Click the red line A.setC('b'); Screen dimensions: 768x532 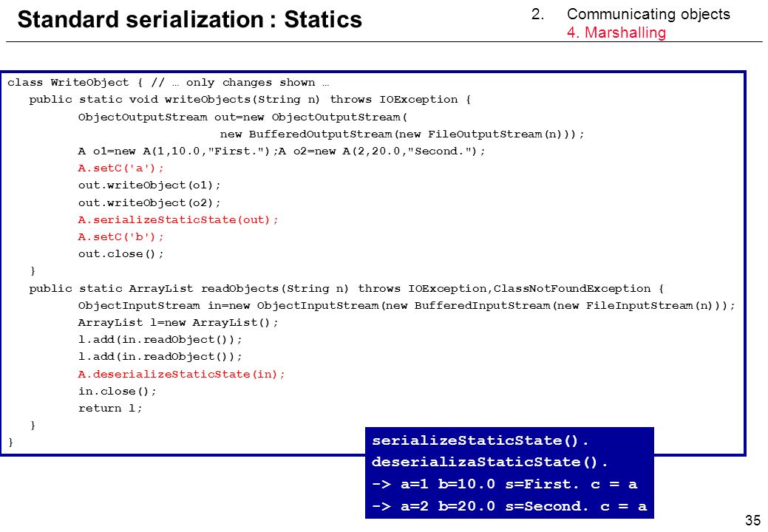click(x=121, y=237)
